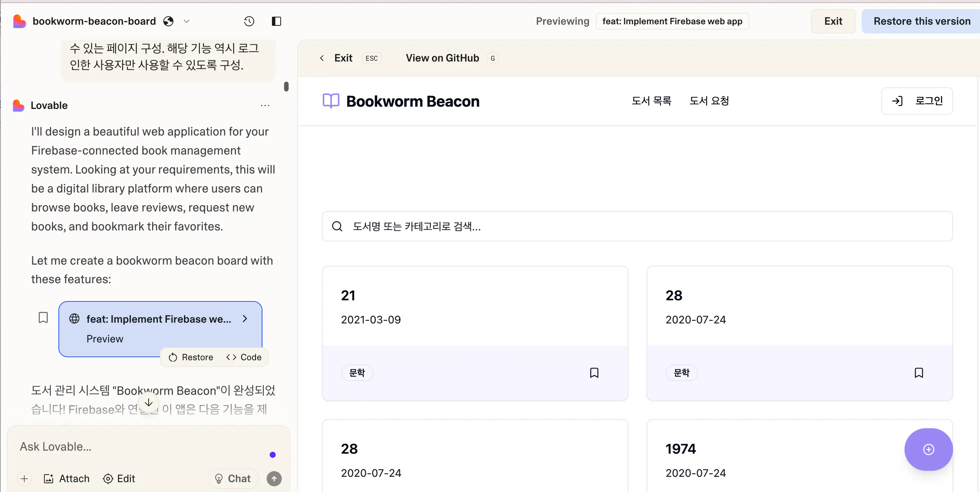Image resolution: width=980 pixels, height=492 pixels.
Task: Click the plus icon beside Attach
Action: click(24, 479)
